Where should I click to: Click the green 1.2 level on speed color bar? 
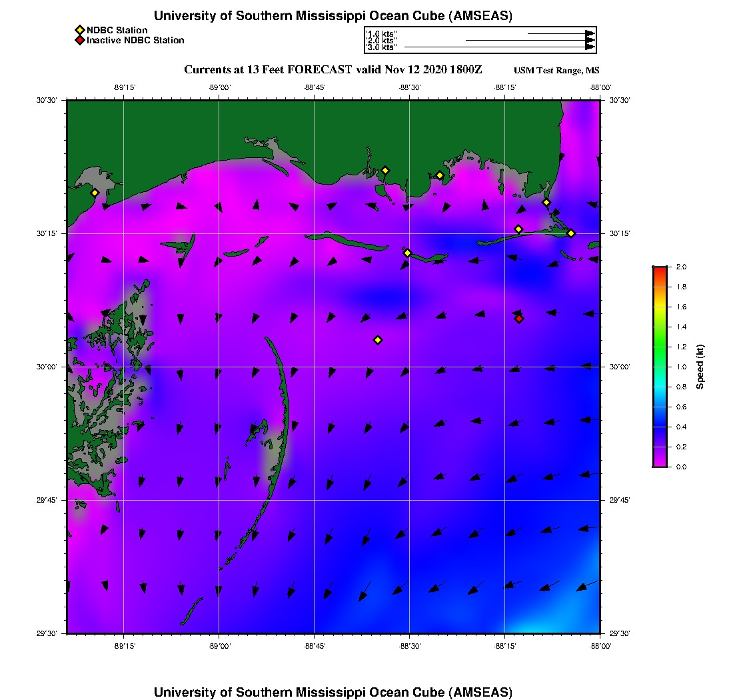pyautogui.click(x=659, y=347)
